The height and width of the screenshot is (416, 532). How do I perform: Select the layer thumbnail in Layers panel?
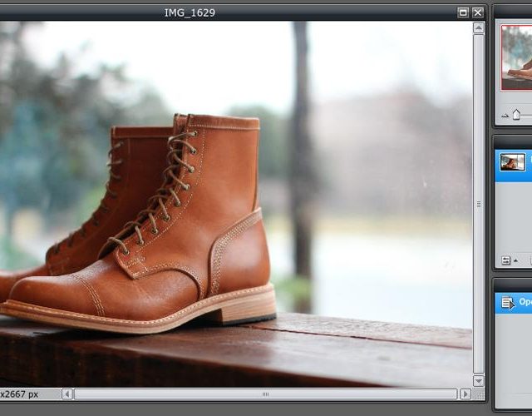pyautogui.click(x=512, y=162)
